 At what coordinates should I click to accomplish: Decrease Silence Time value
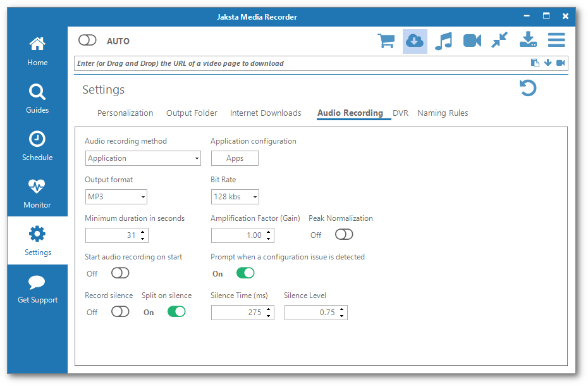click(x=269, y=315)
